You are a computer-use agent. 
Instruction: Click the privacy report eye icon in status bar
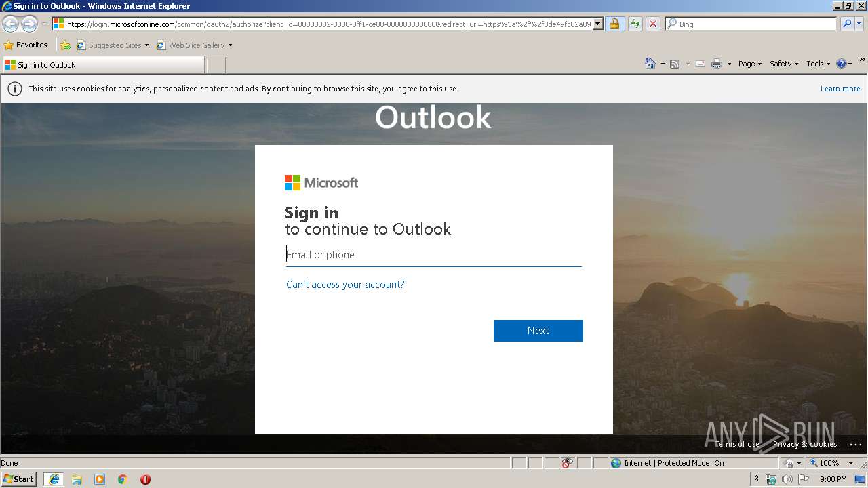[x=567, y=463]
